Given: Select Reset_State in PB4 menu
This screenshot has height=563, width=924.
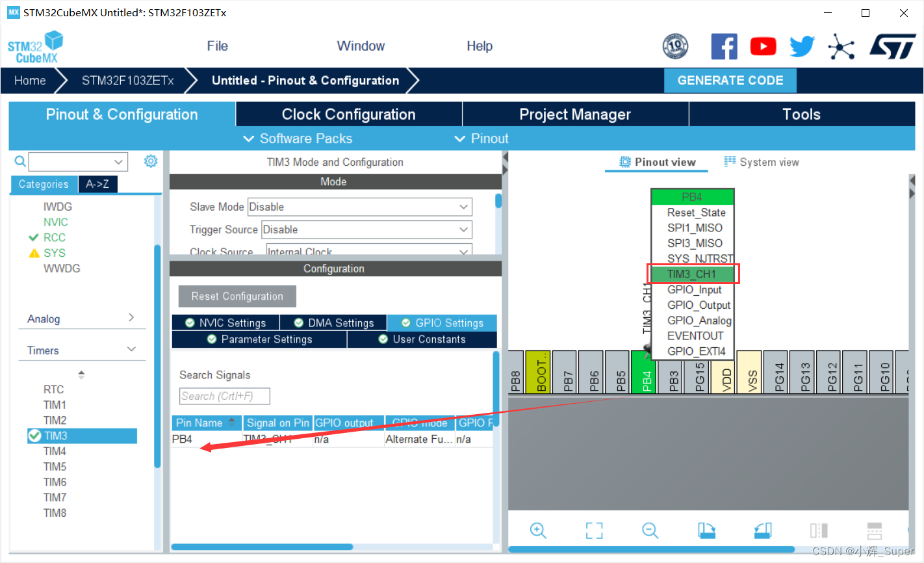Looking at the screenshot, I should click(693, 213).
